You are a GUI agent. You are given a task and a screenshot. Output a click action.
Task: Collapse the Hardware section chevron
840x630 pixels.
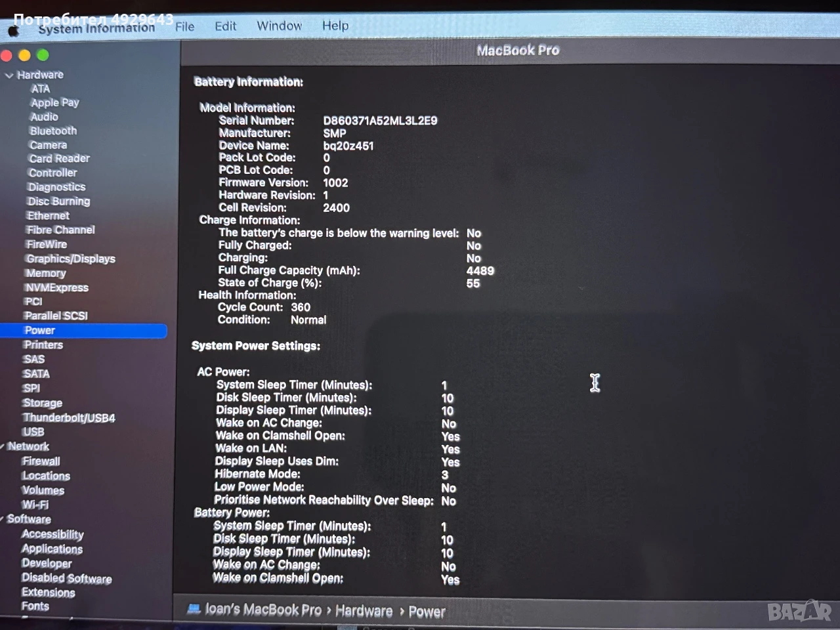coord(9,75)
